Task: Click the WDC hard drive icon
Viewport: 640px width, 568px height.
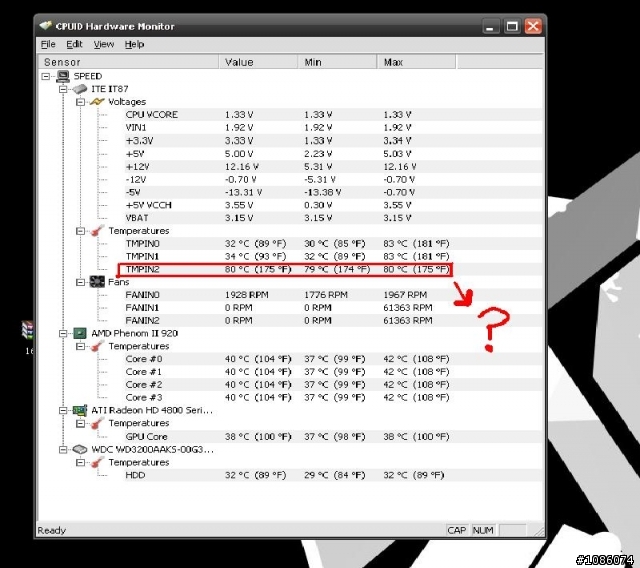Action: [80, 449]
